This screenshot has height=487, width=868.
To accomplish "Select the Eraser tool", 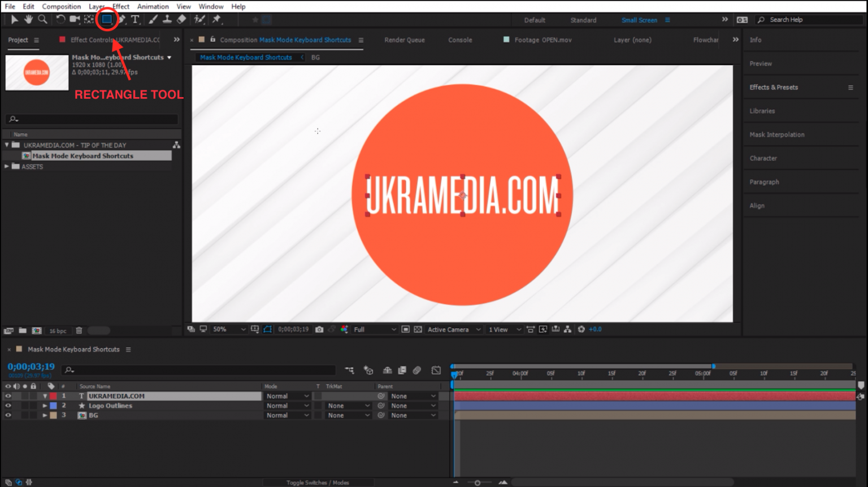I will tap(181, 19).
